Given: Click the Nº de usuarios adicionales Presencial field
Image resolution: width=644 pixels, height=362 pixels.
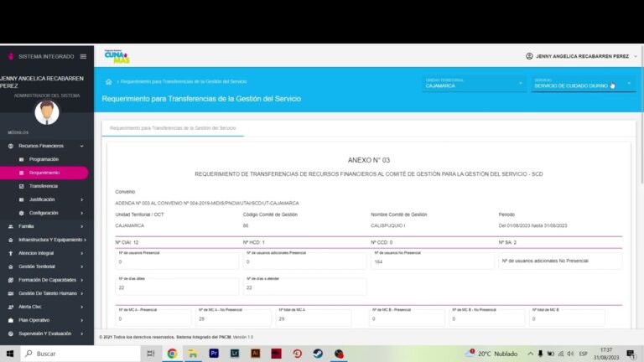Looking at the screenshot, I should (x=304, y=260).
